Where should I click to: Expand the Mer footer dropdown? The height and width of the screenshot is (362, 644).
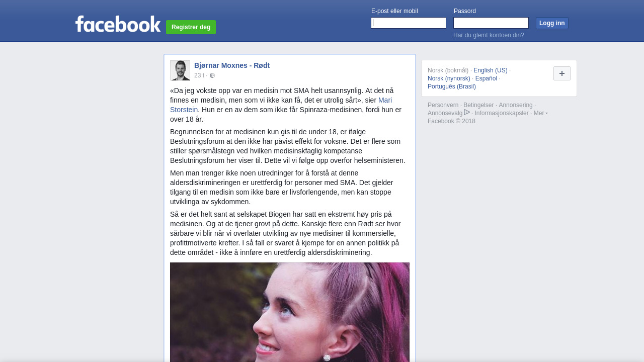pyautogui.click(x=541, y=113)
